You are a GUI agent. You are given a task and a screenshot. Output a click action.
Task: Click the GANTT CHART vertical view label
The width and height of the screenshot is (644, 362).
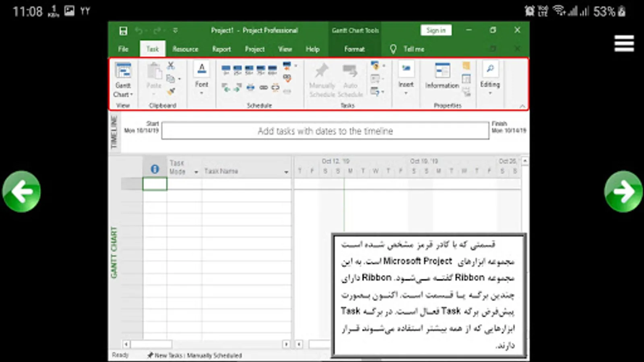[114, 253]
